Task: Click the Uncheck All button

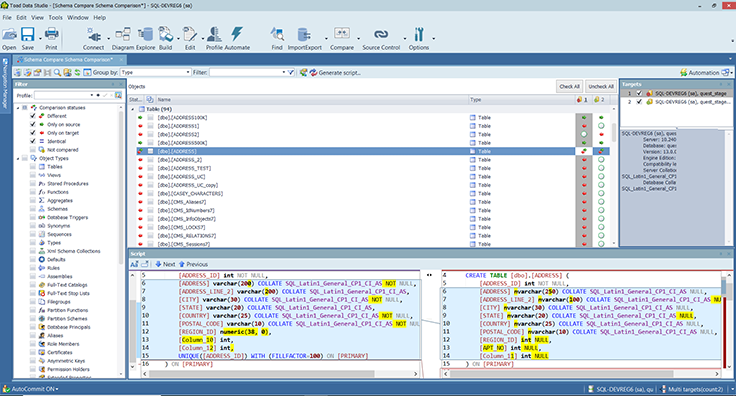Action: (x=601, y=86)
